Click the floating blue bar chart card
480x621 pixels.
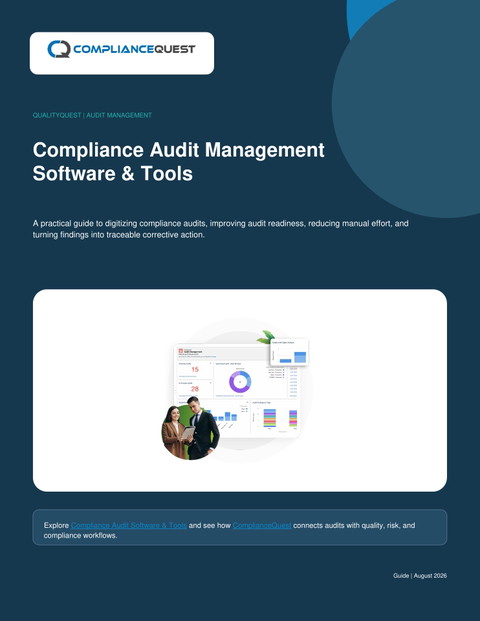tap(289, 352)
